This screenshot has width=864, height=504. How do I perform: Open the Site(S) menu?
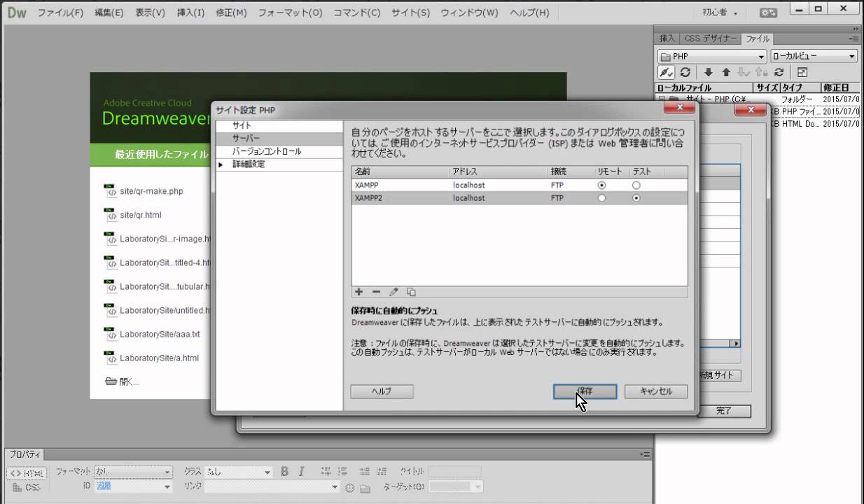pyautogui.click(x=410, y=13)
